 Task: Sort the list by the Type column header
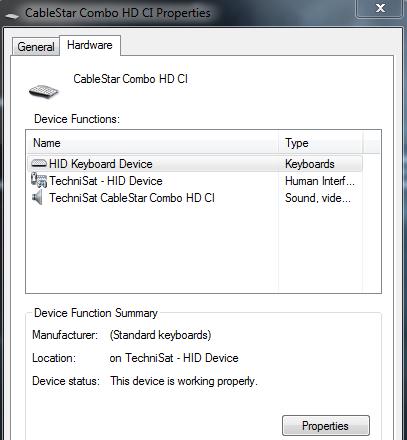pyautogui.click(x=321, y=143)
